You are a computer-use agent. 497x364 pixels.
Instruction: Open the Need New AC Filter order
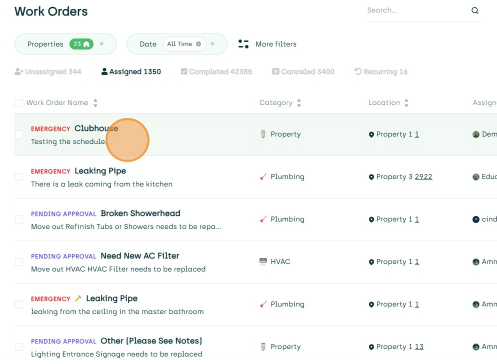tap(140, 256)
